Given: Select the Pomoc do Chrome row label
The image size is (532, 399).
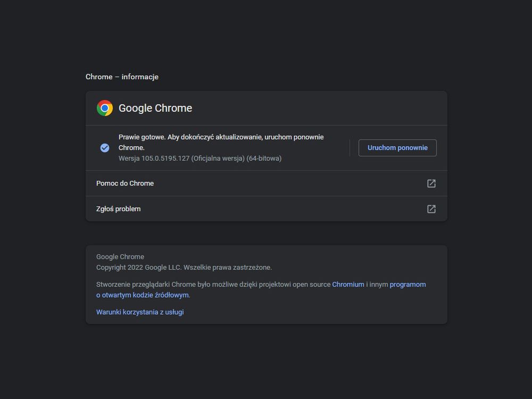Looking at the screenshot, I should click(125, 184).
